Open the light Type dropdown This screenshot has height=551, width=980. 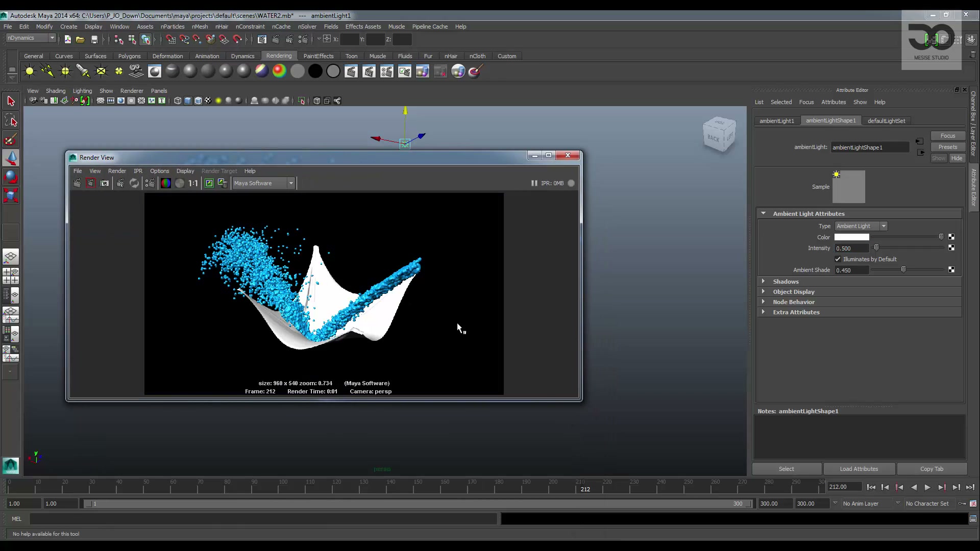pos(861,226)
